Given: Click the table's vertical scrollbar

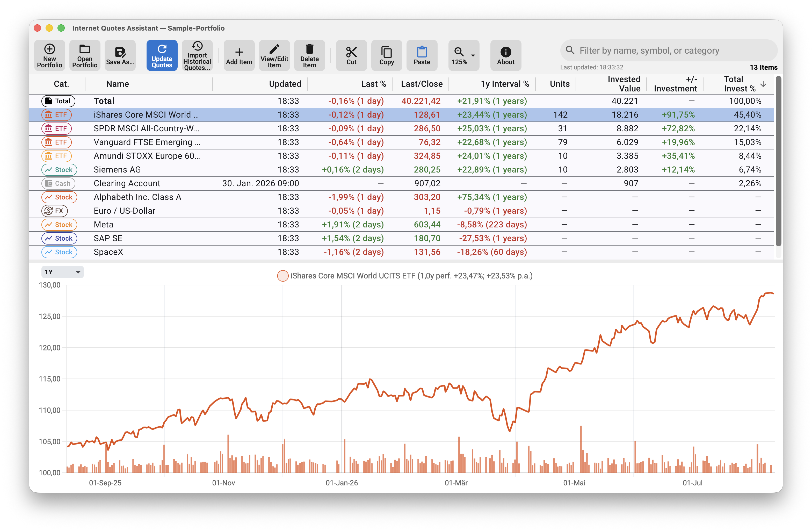Looking at the screenshot, I should (778, 161).
